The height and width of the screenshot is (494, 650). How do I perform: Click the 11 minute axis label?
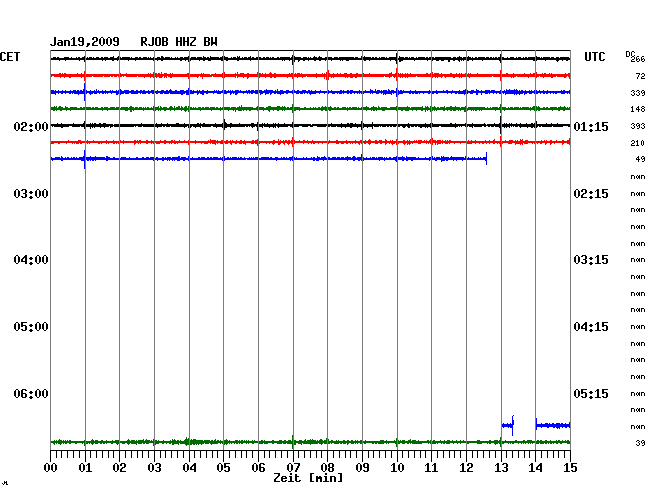point(431,467)
